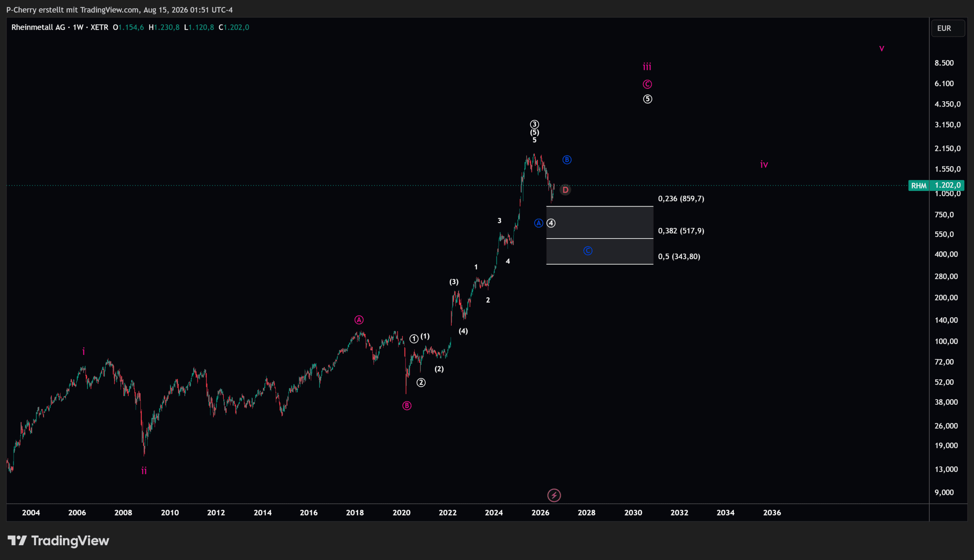The height and width of the screenshot is (560, 974).
Task: Click the white circled 5 wave label
Action: click(648, 99)
